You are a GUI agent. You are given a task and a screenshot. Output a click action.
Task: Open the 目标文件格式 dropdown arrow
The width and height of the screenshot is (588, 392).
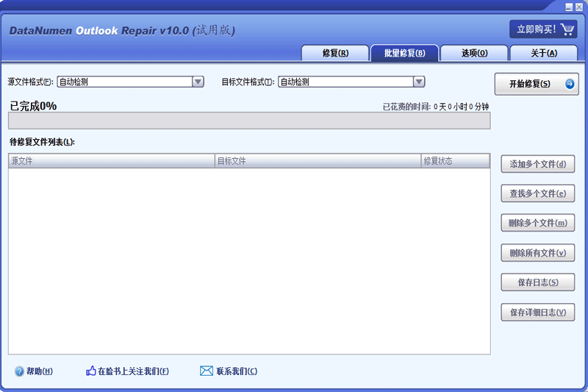[418, 82]
